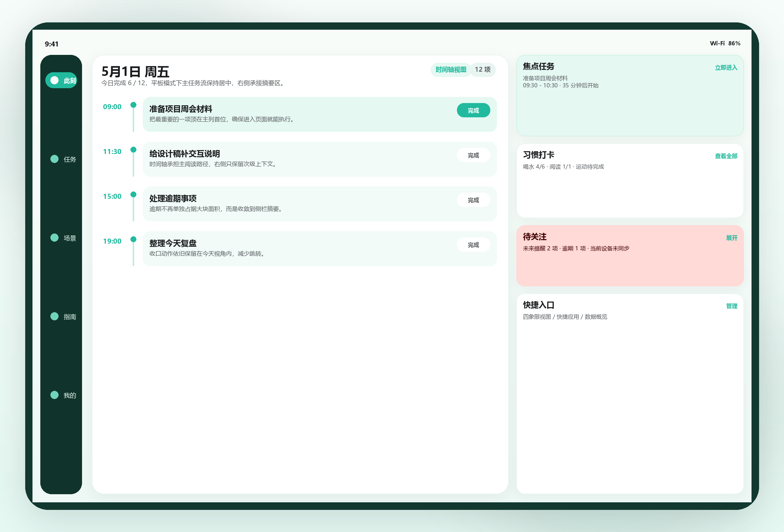Click the 86% battery indicator
This screenshot has width=784, height=532.
734,43
